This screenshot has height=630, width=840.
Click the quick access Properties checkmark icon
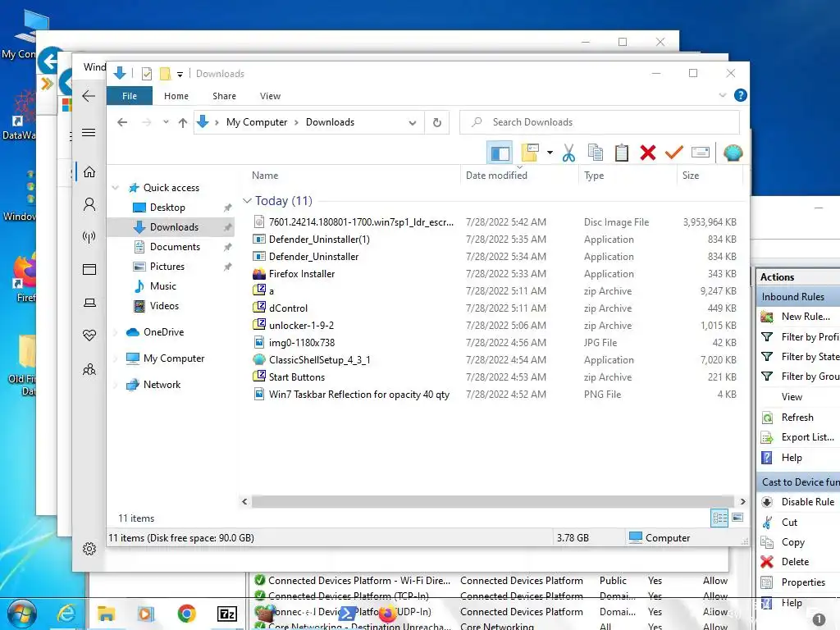[147, 74]
